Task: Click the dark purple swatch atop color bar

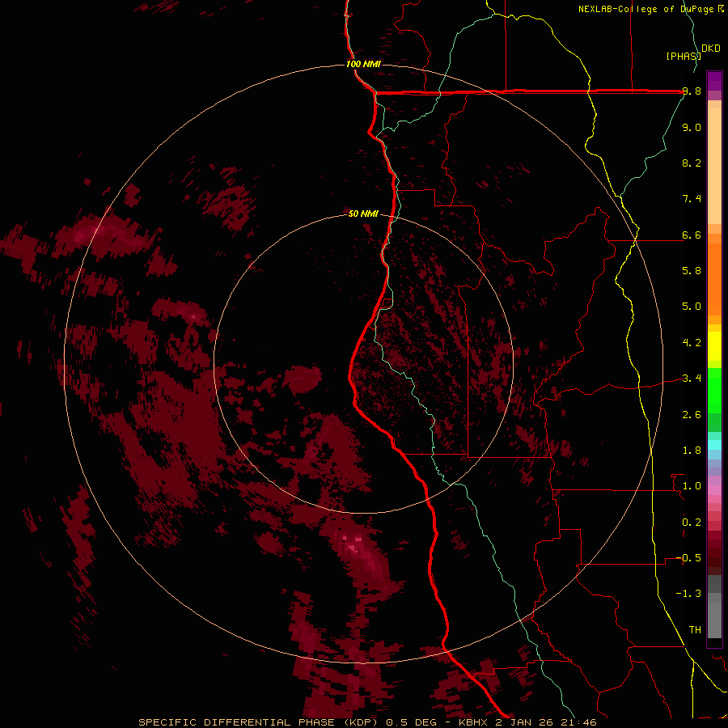Action: 714,81
